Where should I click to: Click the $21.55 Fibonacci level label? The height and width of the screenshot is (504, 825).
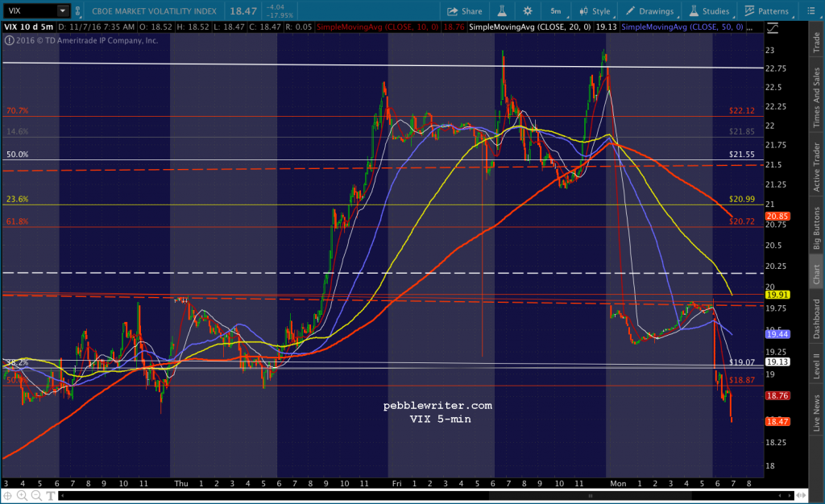[x=742, y=154]
